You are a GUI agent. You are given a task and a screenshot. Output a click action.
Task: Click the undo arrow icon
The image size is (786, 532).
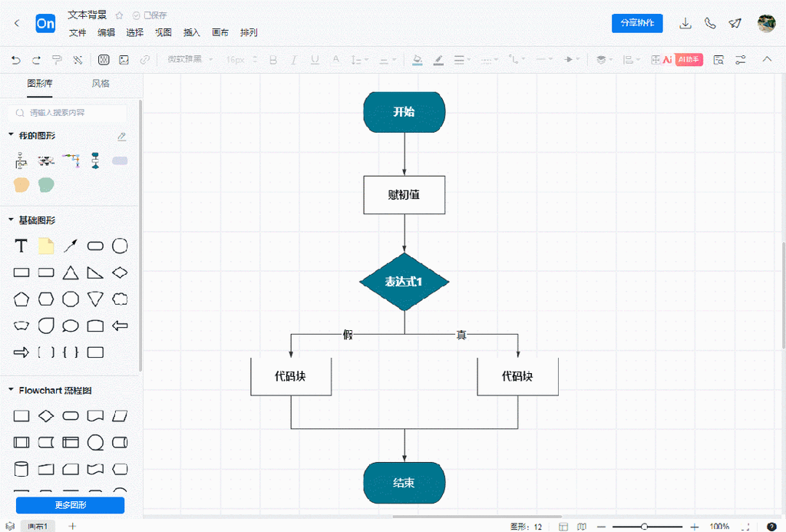(x=16, y=60)
